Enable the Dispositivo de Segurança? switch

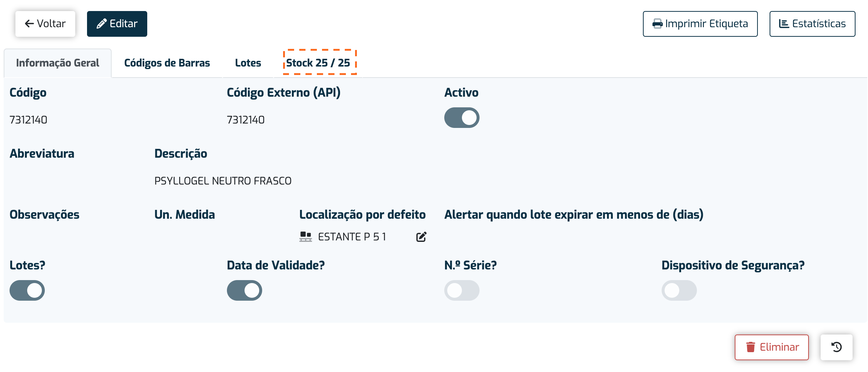point(679,290)
